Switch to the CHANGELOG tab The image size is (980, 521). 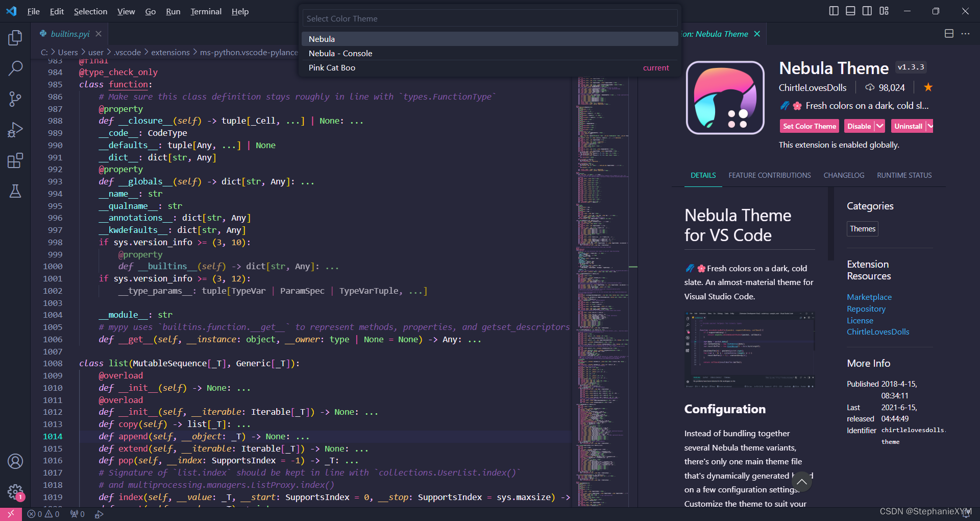tap(844, 175)
